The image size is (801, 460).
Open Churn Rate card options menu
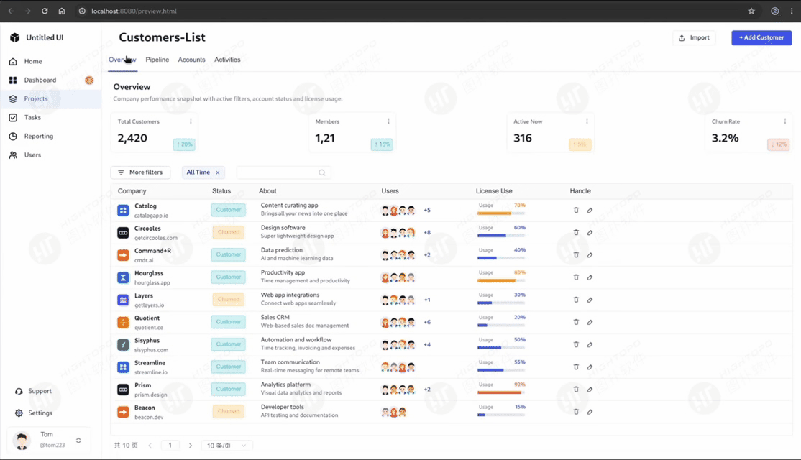(785, 122)
